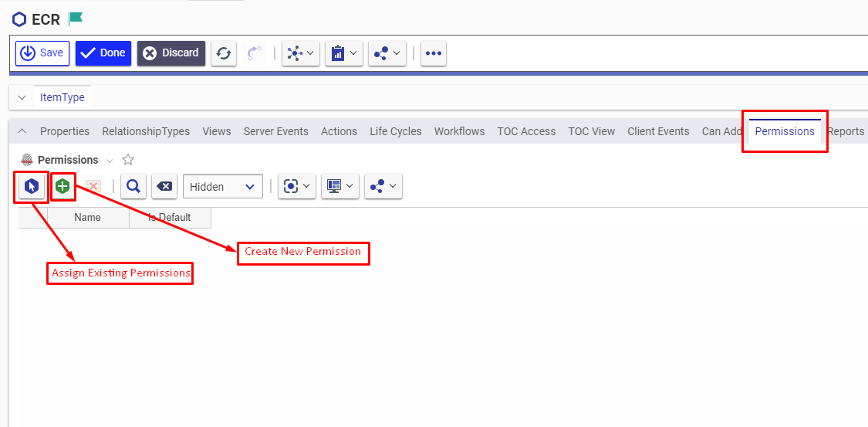Click the Save button
Viewport: 868px width, 427px height.
coord(42,53)
